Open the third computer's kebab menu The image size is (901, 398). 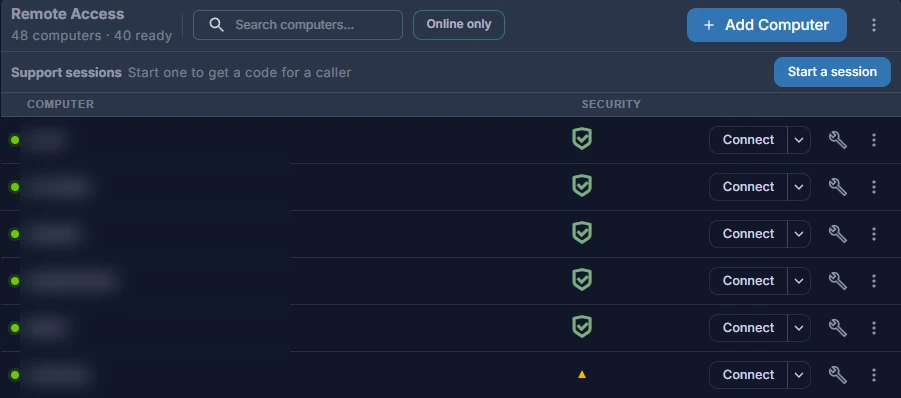[x=873, y=234]
